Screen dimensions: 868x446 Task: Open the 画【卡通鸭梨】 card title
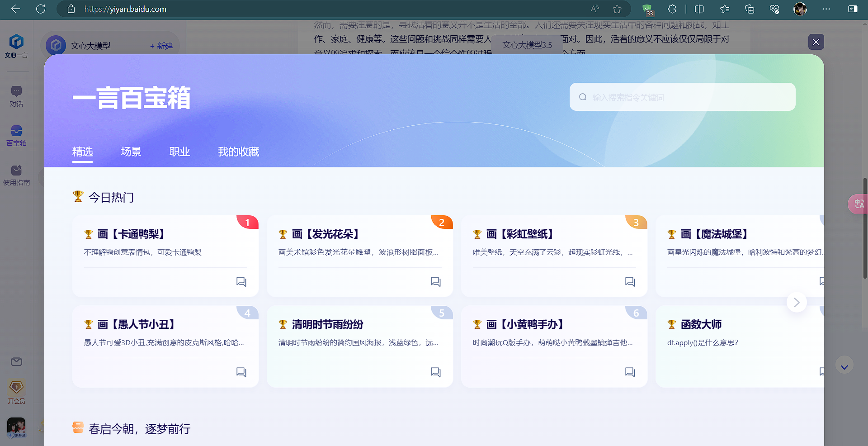point(131,234)
